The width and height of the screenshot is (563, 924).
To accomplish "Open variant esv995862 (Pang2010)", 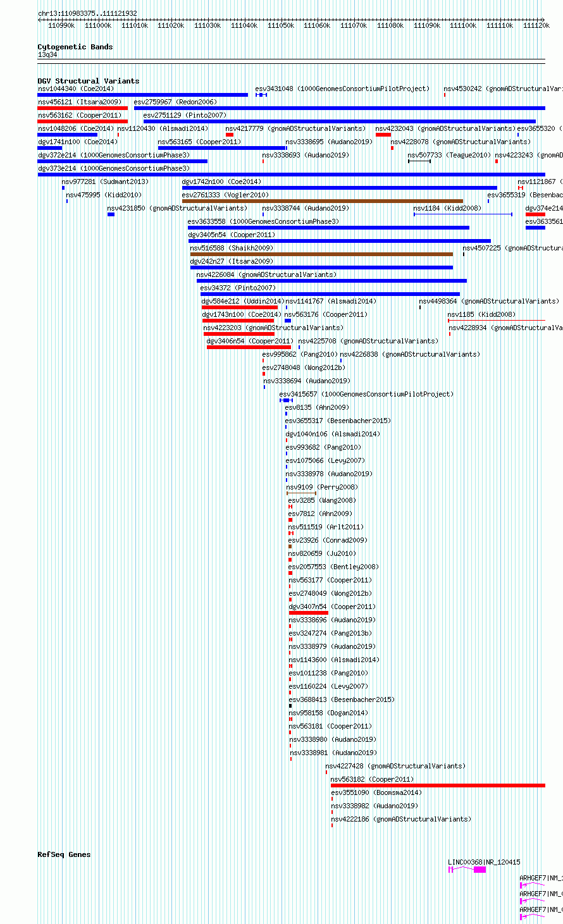I will pos(300,354).
